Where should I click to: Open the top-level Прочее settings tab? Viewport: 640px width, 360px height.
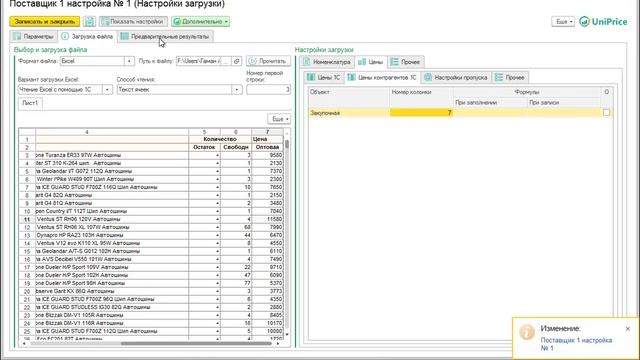406,62
